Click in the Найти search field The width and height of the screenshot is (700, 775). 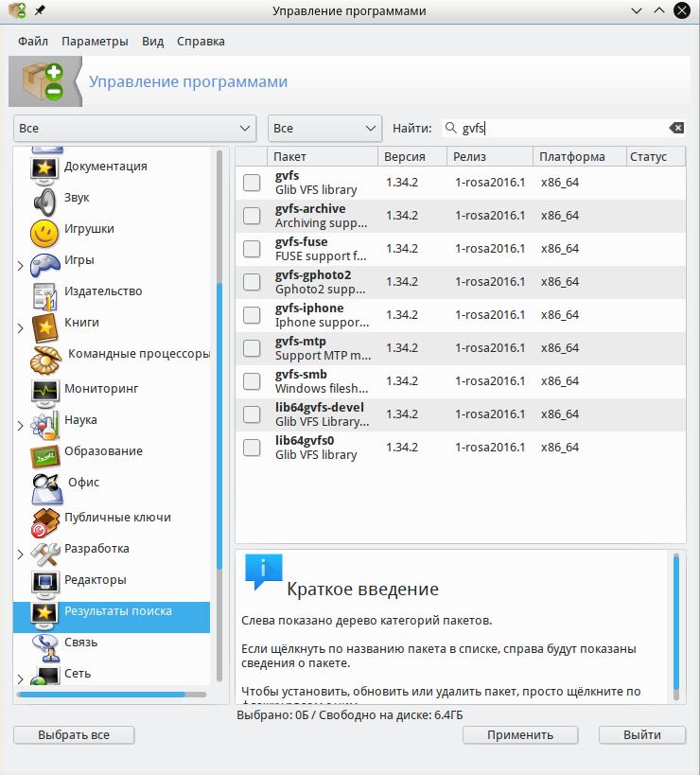tap(563, 129)
